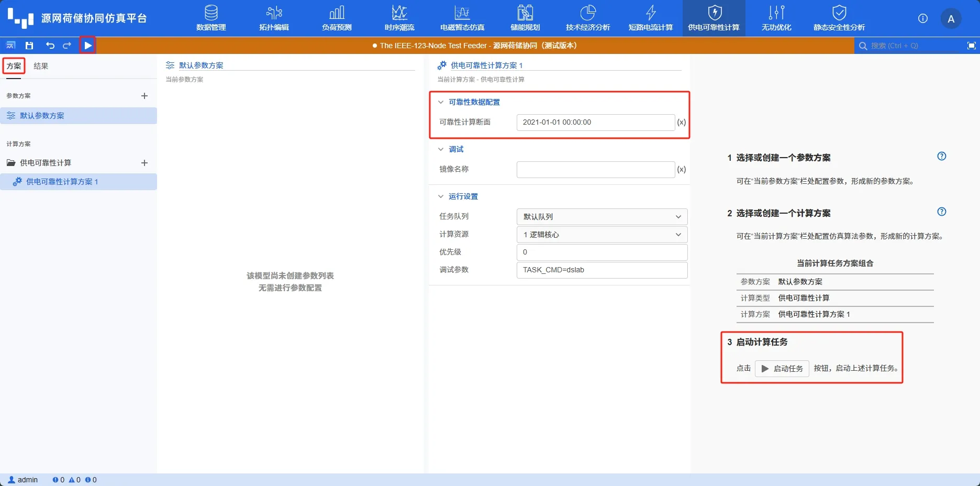Click the 默认参数方案 panel title

[201, 65]
